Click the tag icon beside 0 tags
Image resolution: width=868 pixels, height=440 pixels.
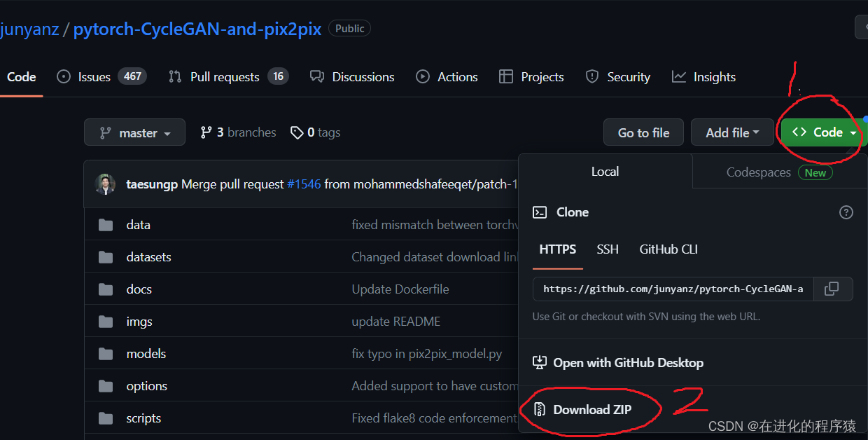point(297,132)
